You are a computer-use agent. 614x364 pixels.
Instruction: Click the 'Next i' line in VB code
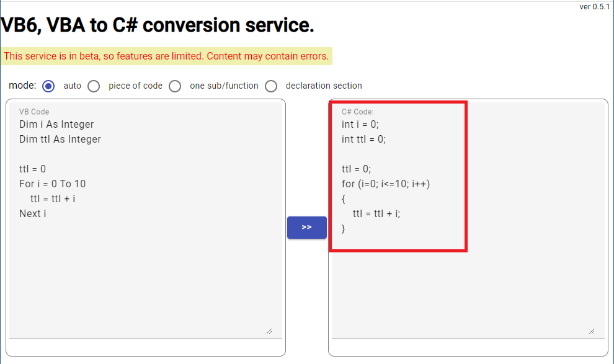click(32, 214)
